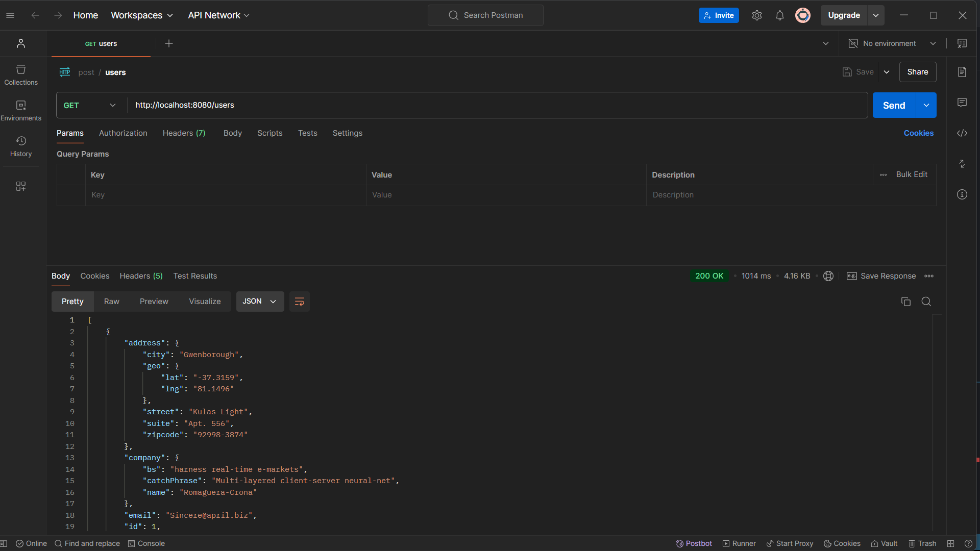Viewport: 980px width, 551px height.
Task: Open the Collections panel
Action: 21,74
